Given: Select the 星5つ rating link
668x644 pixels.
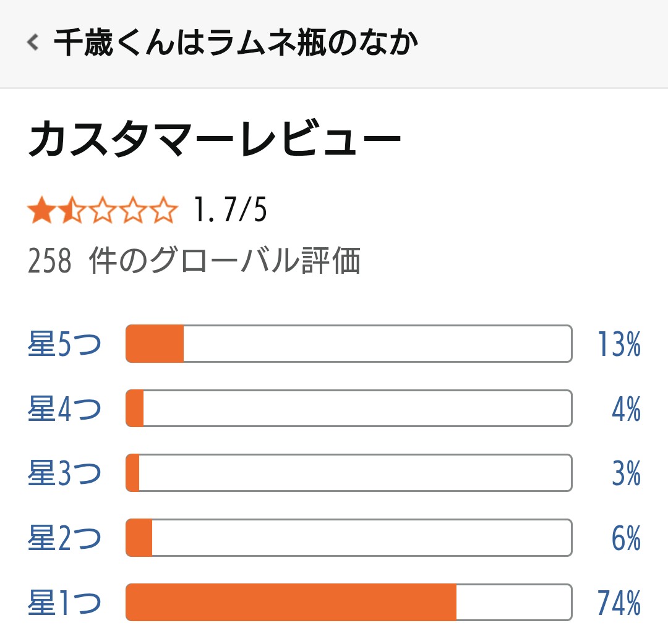Looking at the screenshot, I should 64,344.
